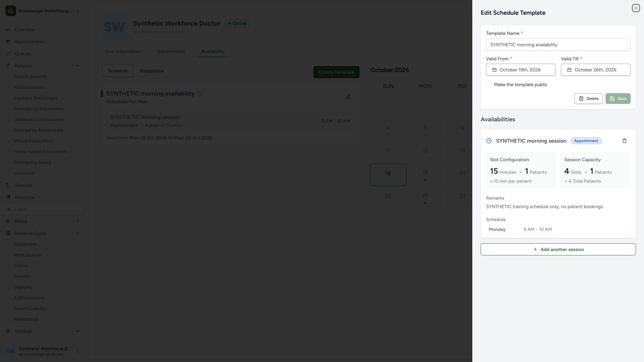This screenshot has height=362, width=644.
Task: Click the Create Template button
Action: tap(336, 72)
